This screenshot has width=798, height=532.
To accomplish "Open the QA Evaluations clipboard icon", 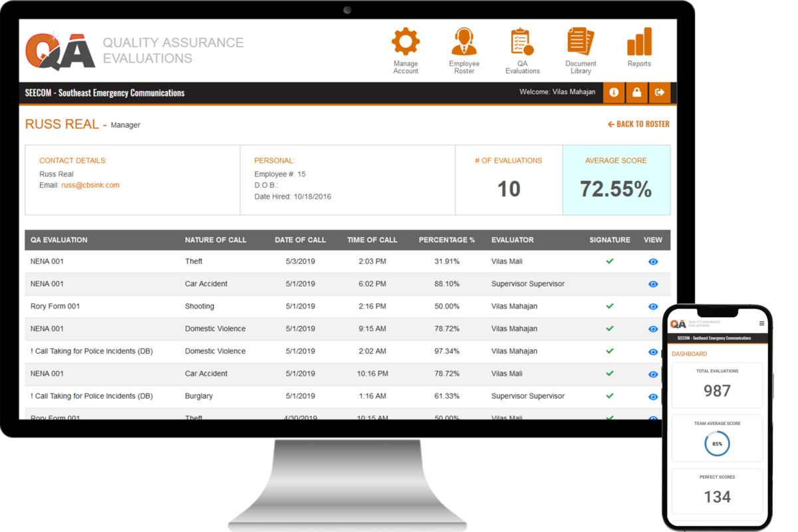I will (522, 41).
